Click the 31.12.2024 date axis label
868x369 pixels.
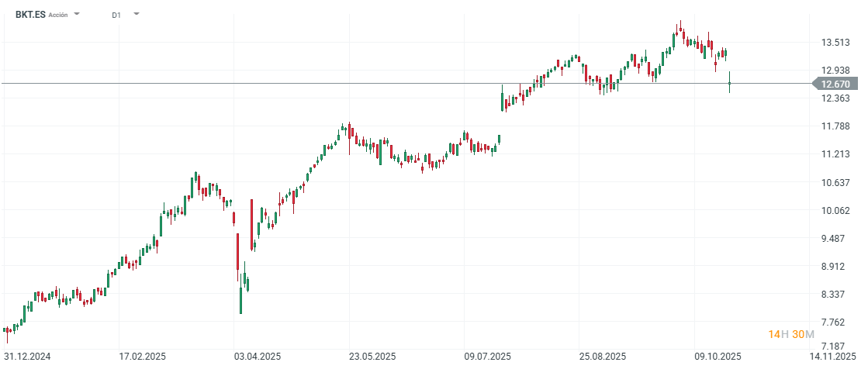coord(26,357)
